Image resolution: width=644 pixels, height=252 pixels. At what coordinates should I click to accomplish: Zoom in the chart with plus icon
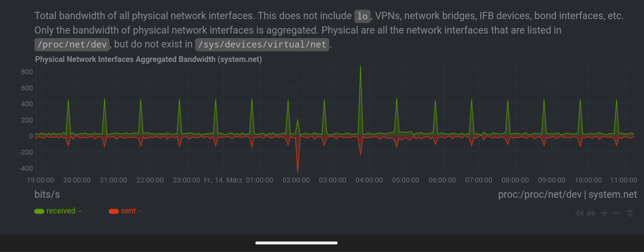[x=604, y=213]
